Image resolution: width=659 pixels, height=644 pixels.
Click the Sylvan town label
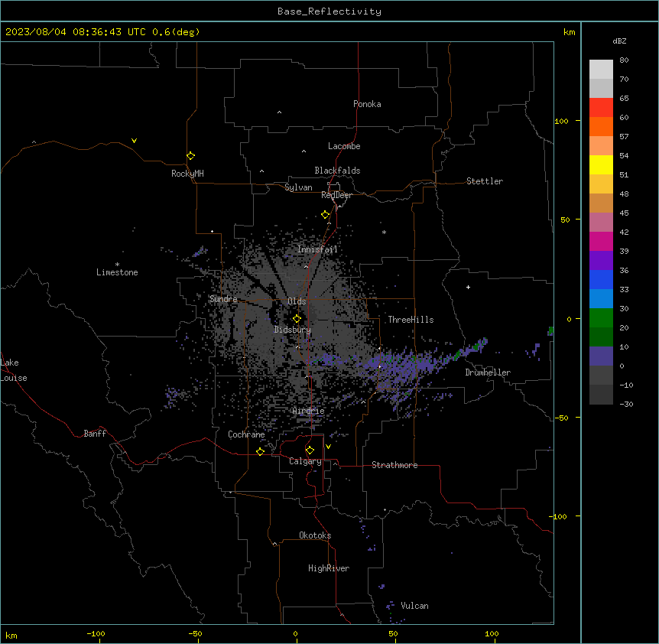[x=298, y=187]
